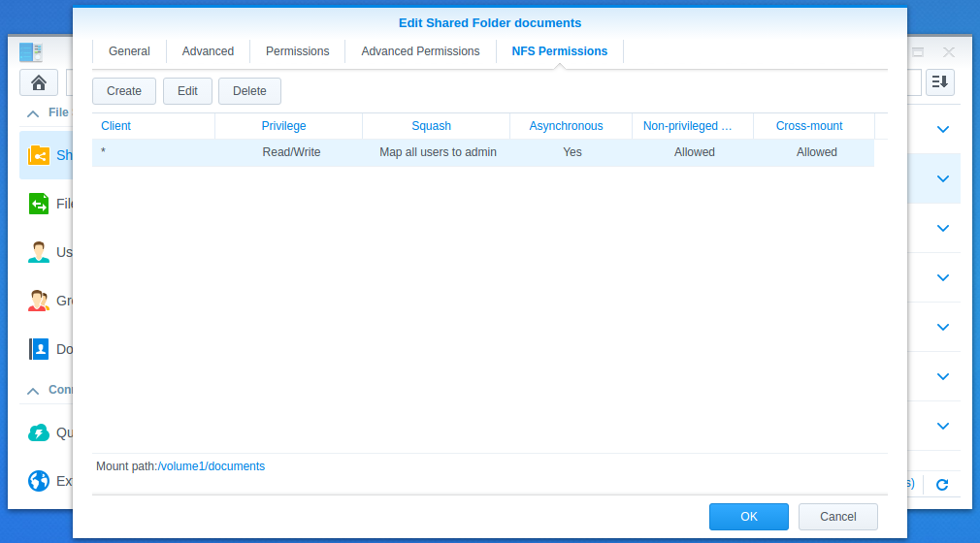This screenshot has width=980, height=543.
Task: Click the Control Panel home icon
Action: (x=39, y=82)
